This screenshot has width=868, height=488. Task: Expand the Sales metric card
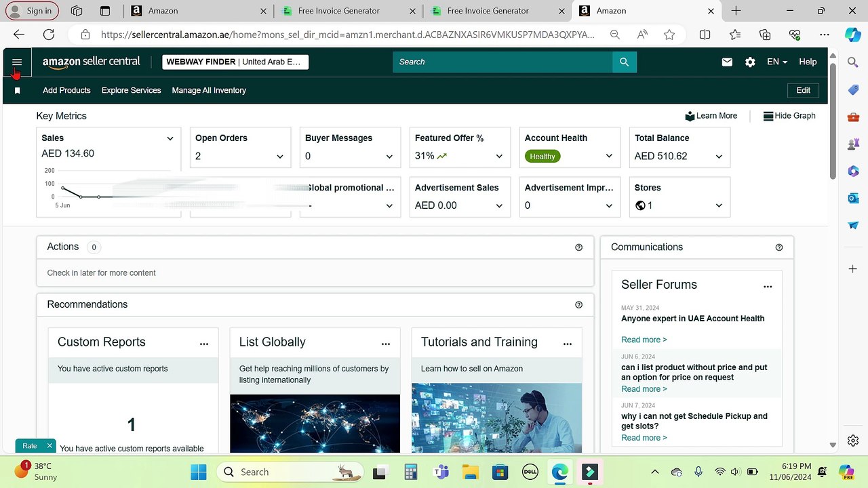point(170,138)
